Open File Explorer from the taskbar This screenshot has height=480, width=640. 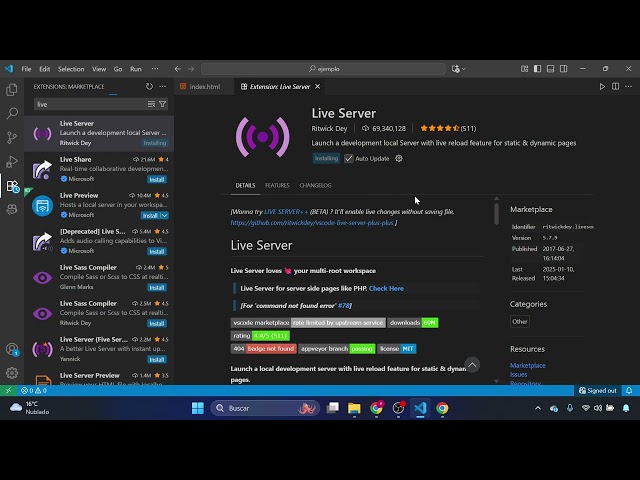pyautogui.click(x=354, y=408)
